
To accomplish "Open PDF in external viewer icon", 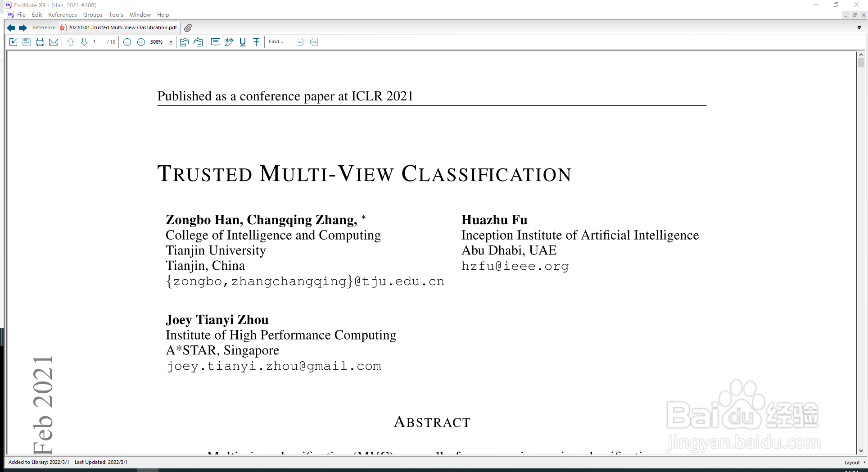I will click(14, 42).
